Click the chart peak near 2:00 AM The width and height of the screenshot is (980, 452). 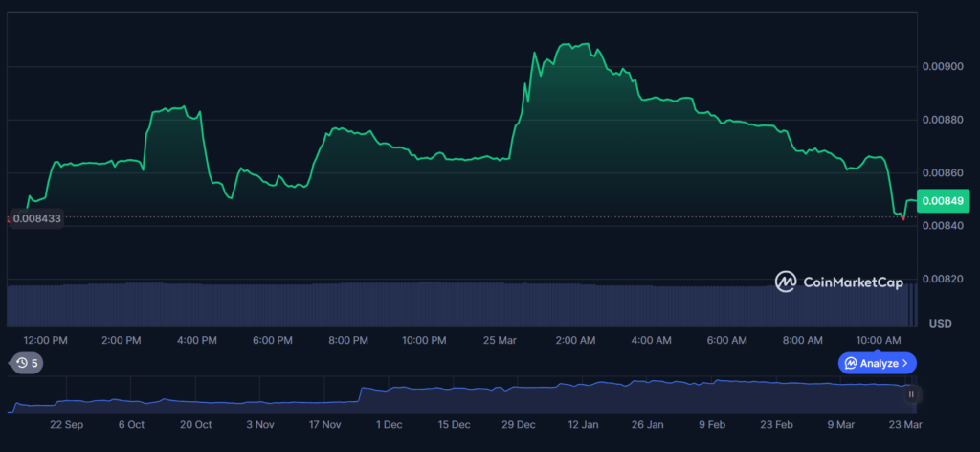(574, 44)
